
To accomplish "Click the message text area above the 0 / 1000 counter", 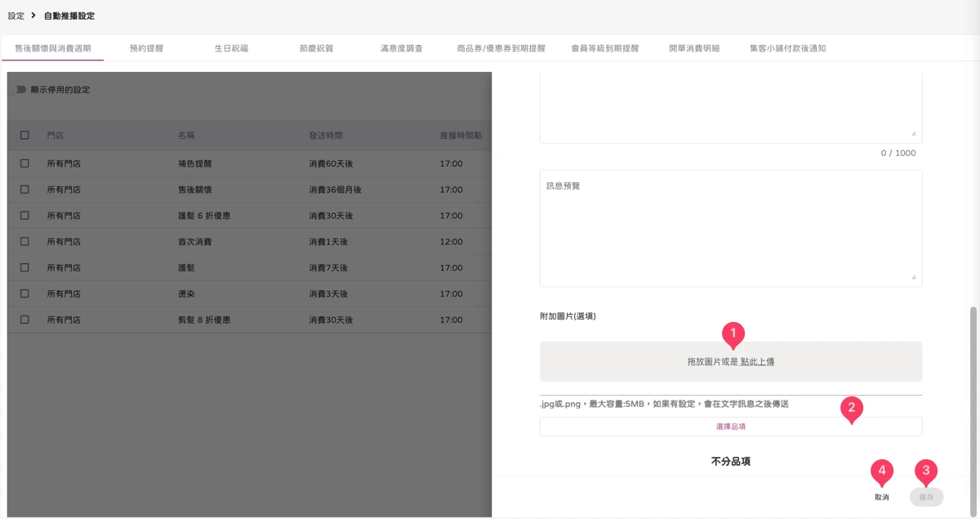I will pos(731,108).
